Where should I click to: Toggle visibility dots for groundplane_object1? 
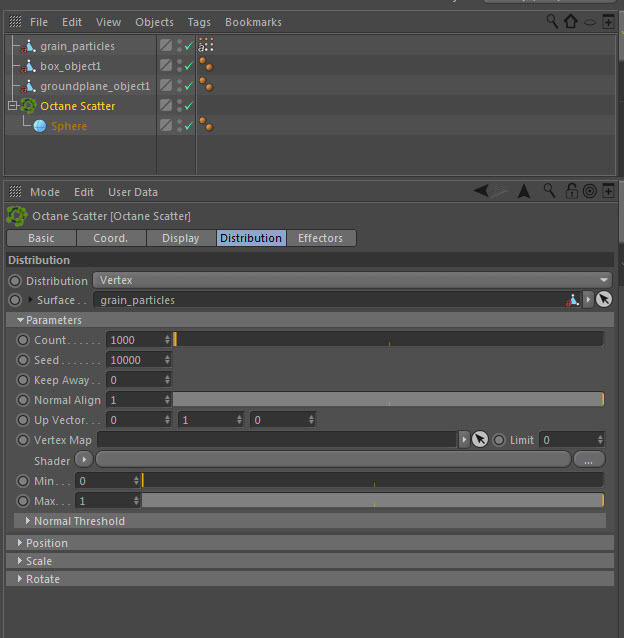click(179, 85)
